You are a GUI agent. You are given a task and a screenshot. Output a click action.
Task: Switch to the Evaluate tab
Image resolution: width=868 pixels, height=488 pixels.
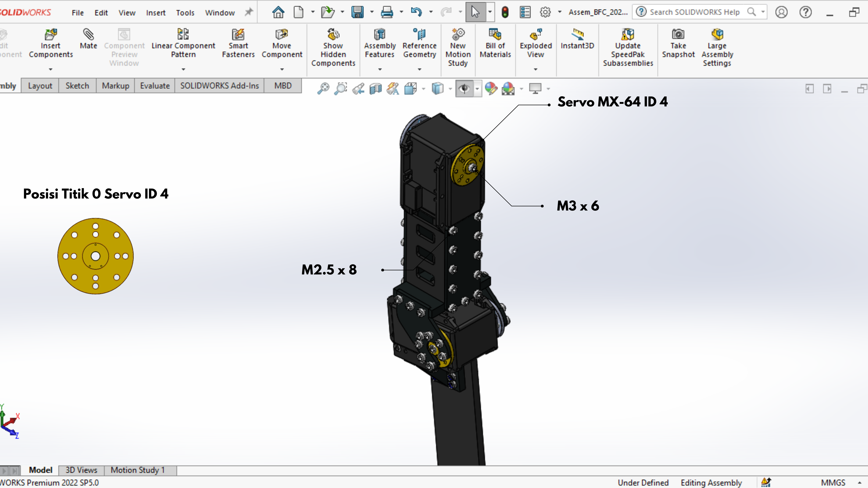coord(155,86)
